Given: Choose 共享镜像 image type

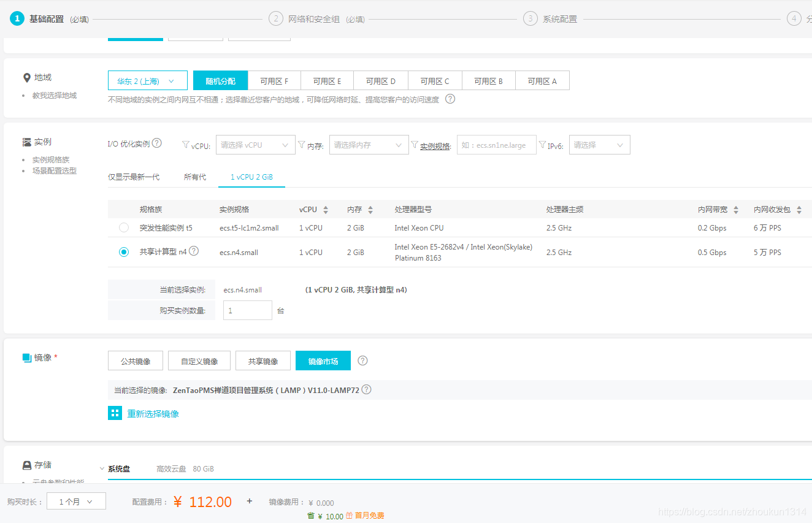Looking at the screenshot, I should [263, 361].
